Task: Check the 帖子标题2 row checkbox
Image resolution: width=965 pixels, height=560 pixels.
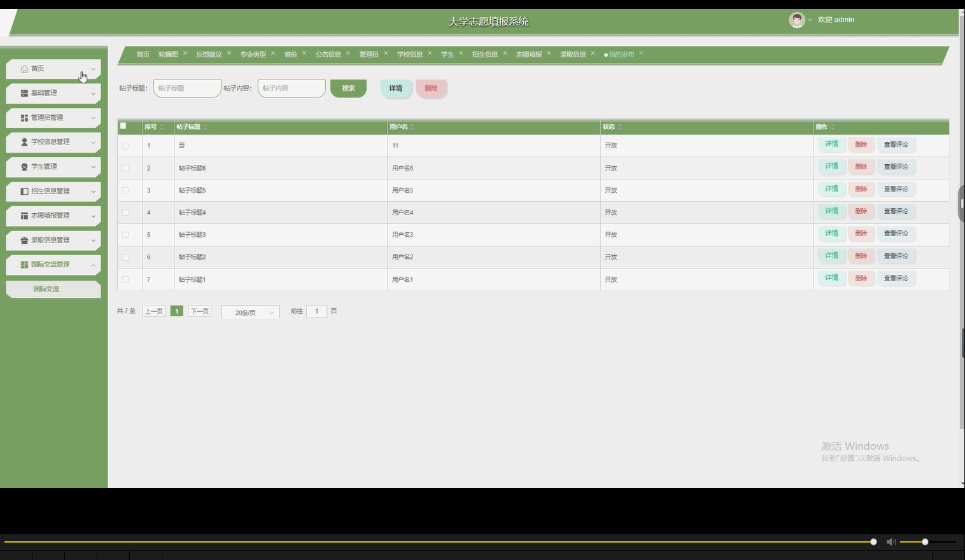Action: (x=125, y=257)
